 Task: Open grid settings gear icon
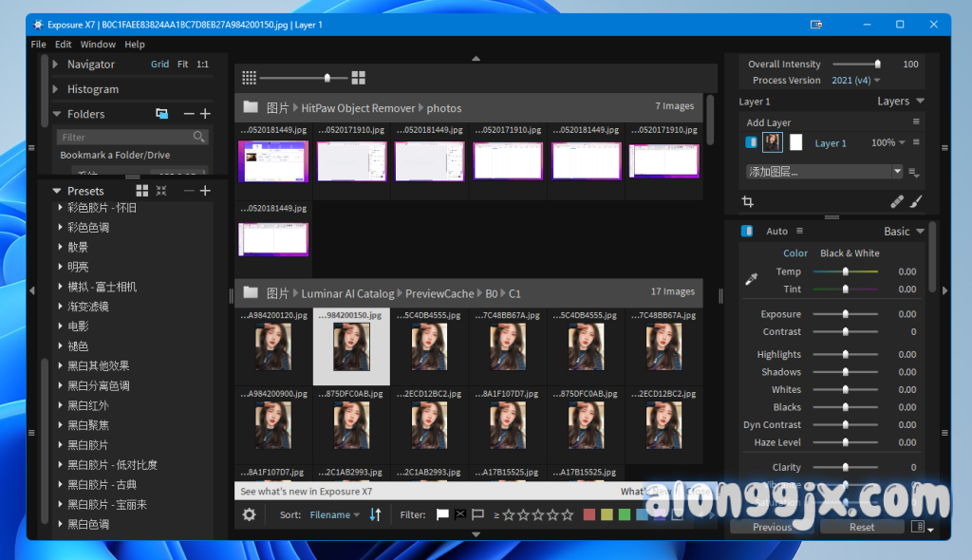tap(249, 514)
